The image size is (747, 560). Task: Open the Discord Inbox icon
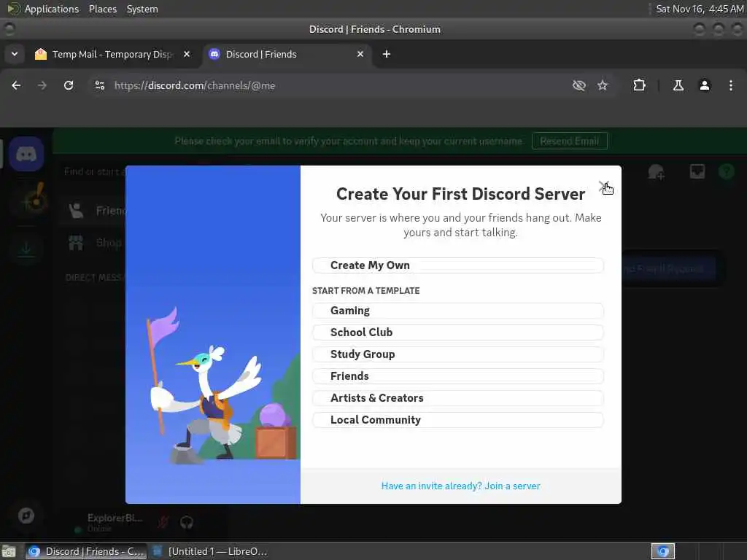[x=697, y=171]
